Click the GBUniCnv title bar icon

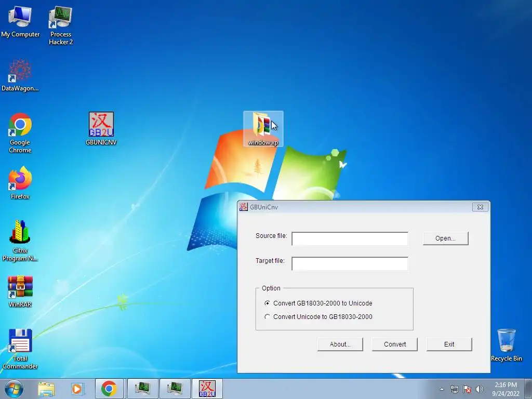tap(243, 207)
